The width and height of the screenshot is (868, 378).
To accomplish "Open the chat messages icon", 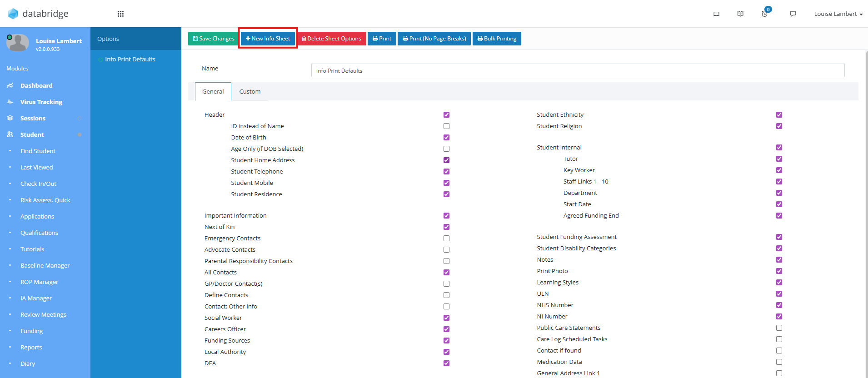I will pyautogui.click(x=793, y=14).
